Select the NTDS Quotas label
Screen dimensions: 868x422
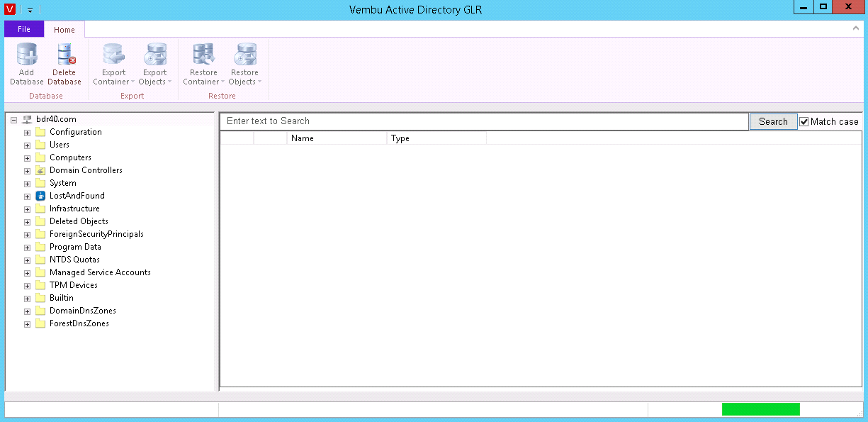pos(74,260)
